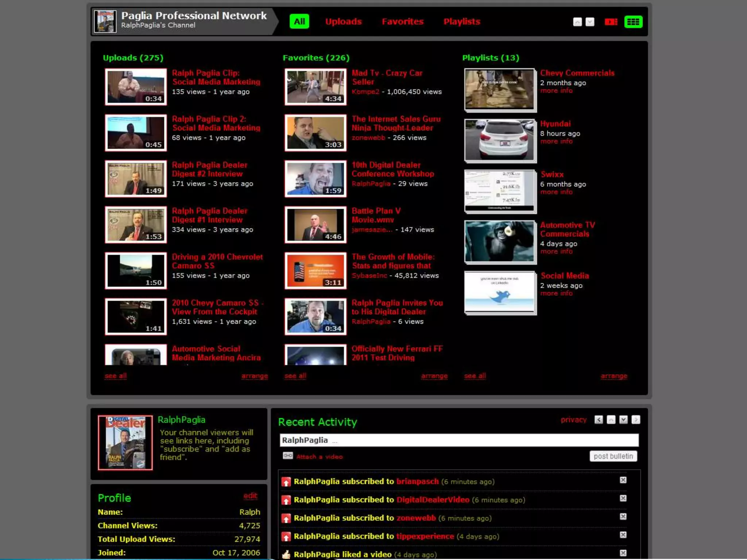Open The Growth of Mobile video
This screenshot has width=747, height=560.
tap(393, 261)
